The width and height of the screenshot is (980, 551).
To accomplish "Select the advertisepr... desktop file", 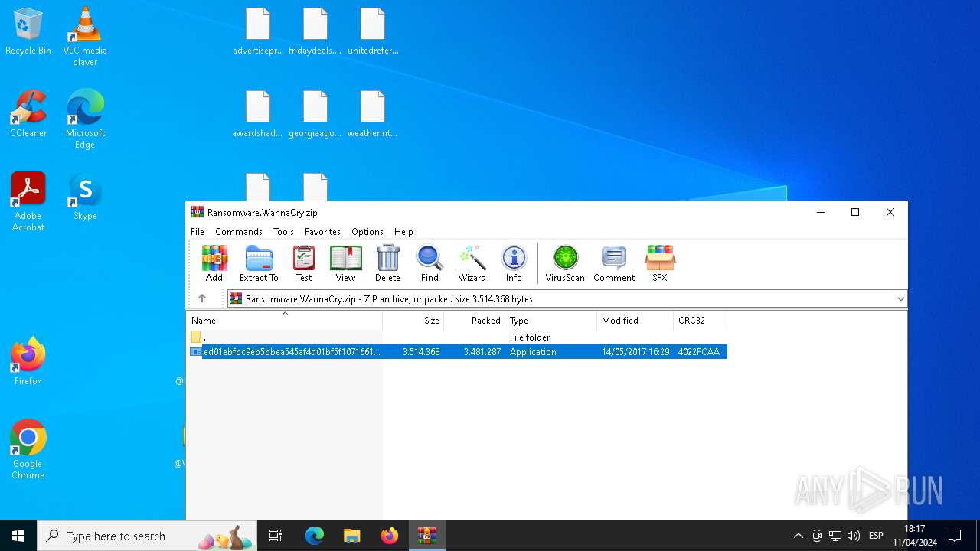I will pyautogui.click(x=258, y=32).
